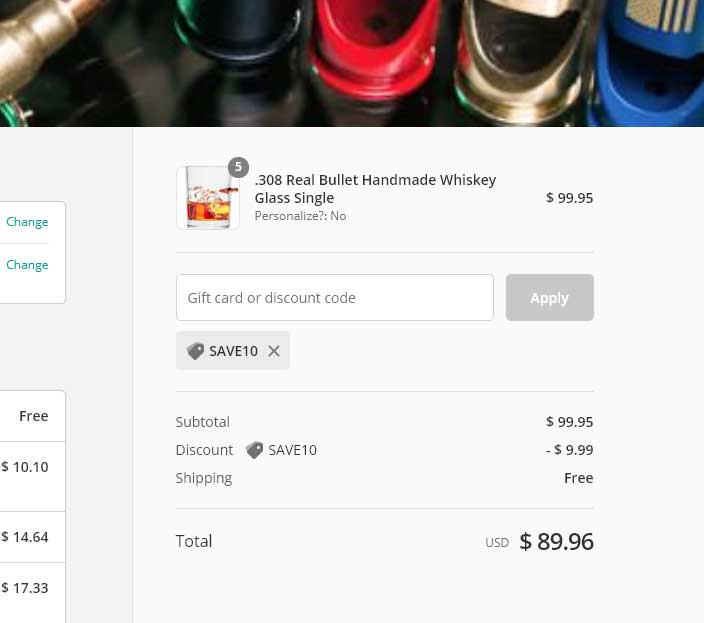Remove the SAVE10 discount code tag

(x=274, y=351)
